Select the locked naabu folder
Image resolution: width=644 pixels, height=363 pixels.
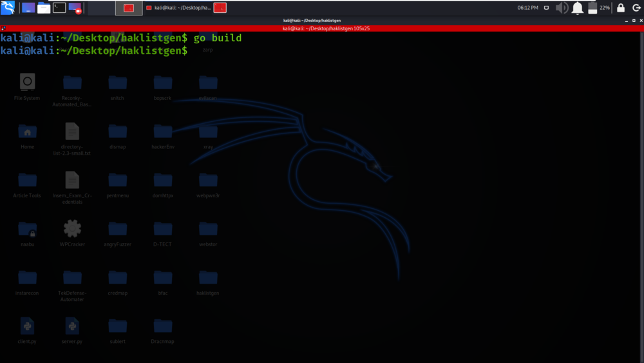point(27,234)
